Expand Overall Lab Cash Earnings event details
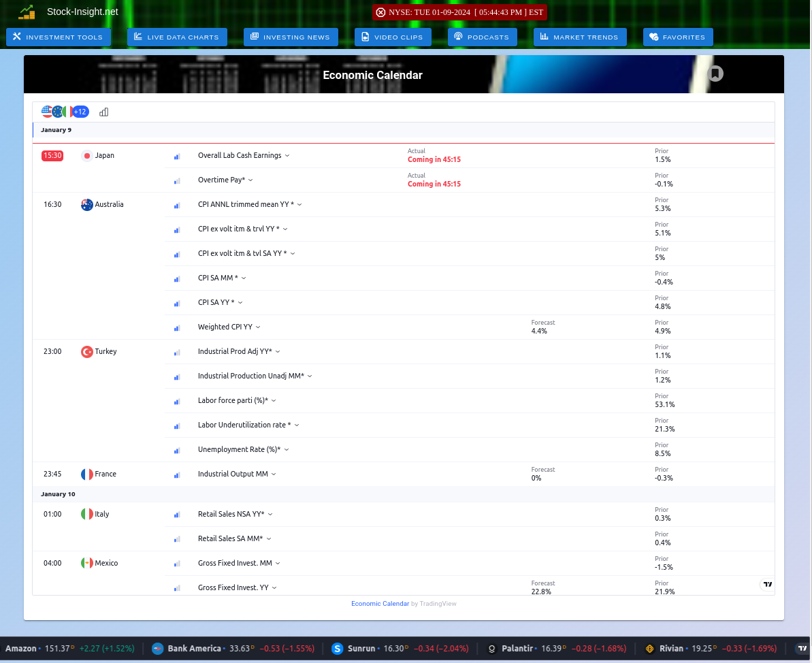 [287, 155]
